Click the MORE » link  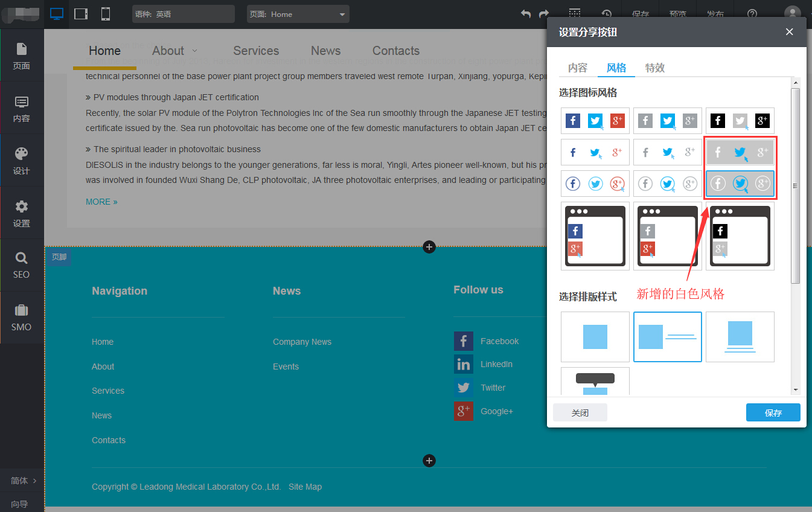point(101,202)
